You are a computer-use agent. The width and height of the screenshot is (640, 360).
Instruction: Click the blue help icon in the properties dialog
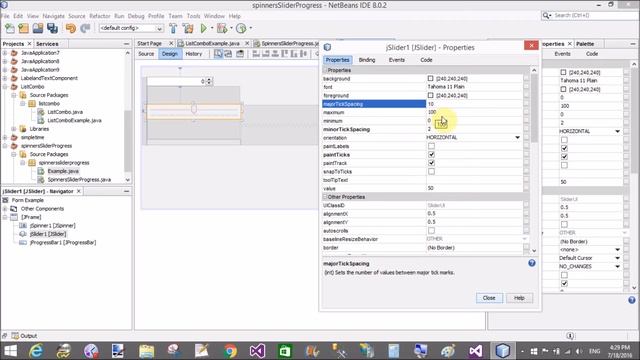tap(531, 263)
